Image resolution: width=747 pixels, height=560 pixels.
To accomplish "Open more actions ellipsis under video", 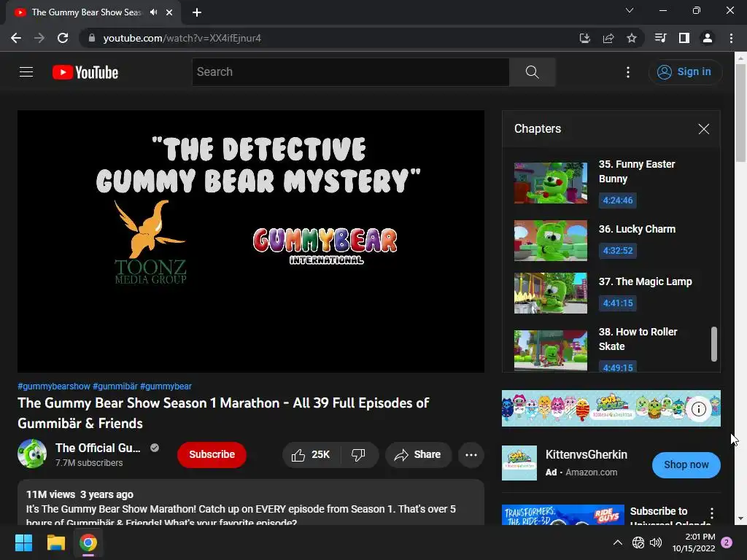I will point(471,455).
